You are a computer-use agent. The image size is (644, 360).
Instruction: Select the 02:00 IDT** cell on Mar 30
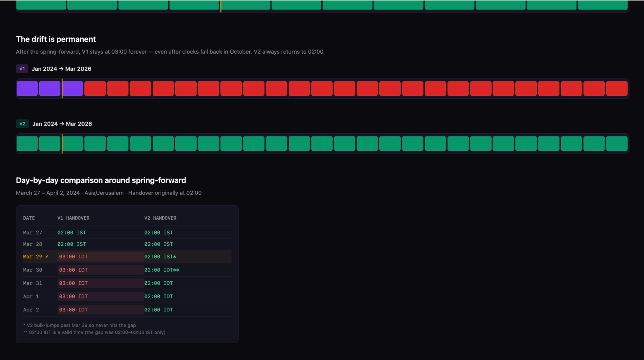coord(162,270)
